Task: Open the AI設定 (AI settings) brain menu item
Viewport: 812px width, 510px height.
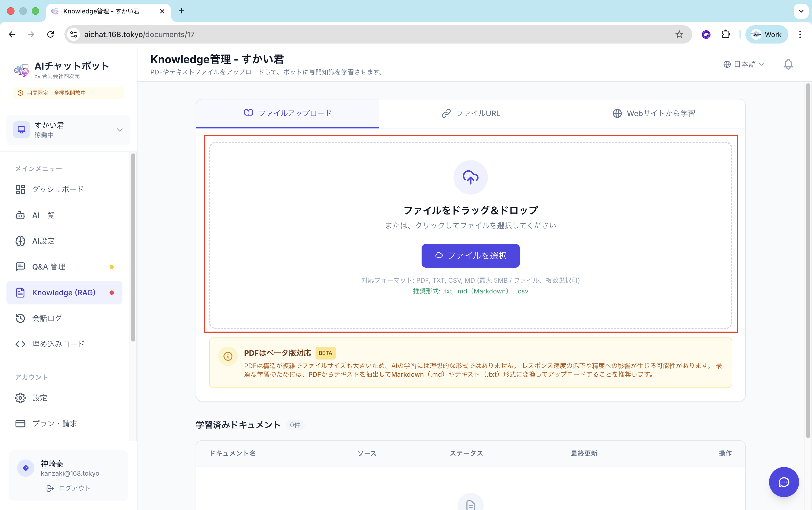Action: pyautogui.click(x=43, y=241)
